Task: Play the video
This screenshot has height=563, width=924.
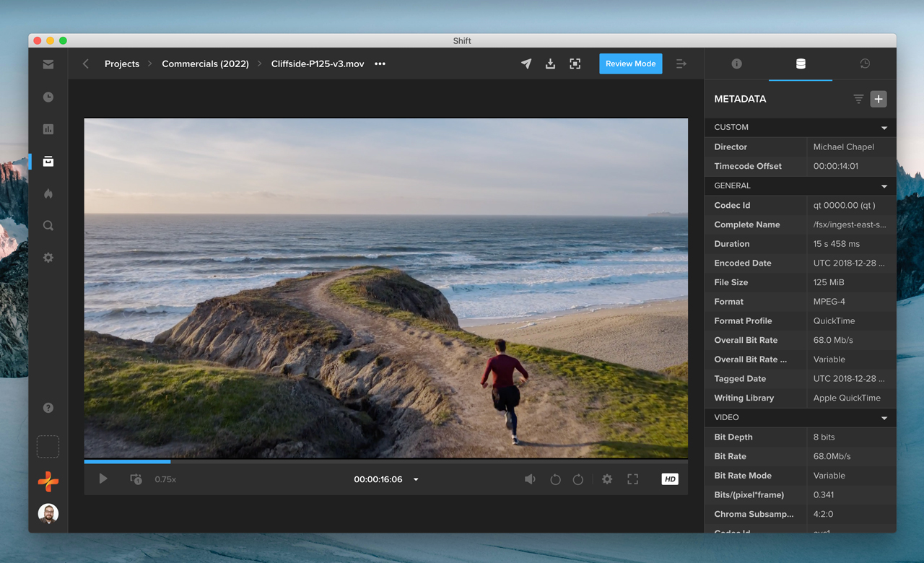Action: (x=103, y=479)
